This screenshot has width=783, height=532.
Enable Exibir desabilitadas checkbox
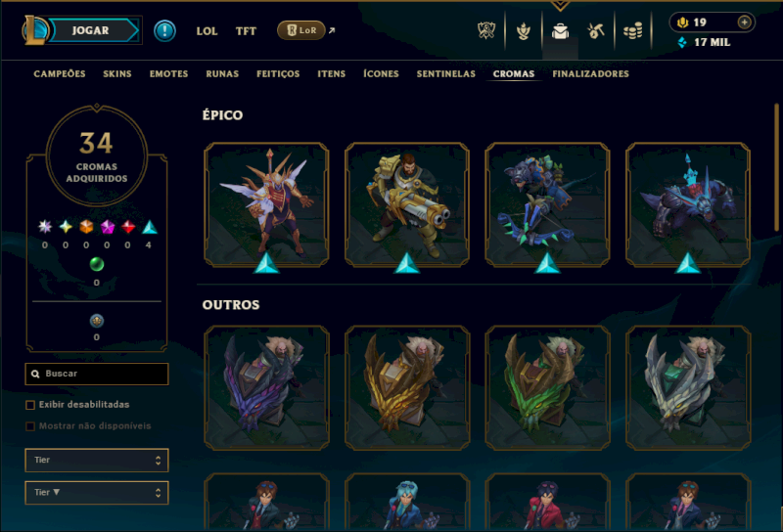coord(30,405)
